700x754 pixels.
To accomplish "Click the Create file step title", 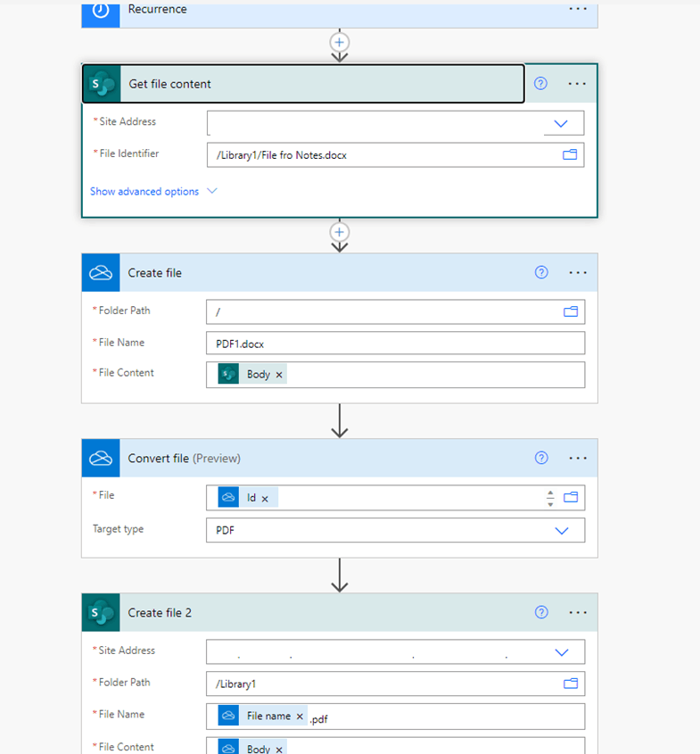I will tap(154, 273).
